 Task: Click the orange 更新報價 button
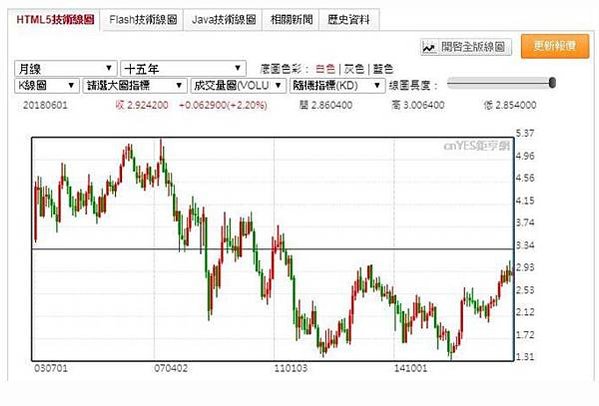(555, 46)
